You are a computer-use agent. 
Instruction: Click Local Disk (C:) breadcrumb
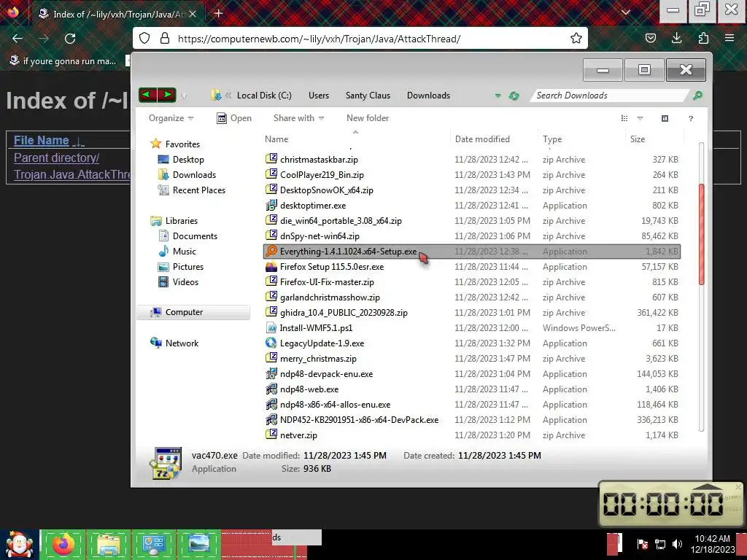[x=264, y=96]
